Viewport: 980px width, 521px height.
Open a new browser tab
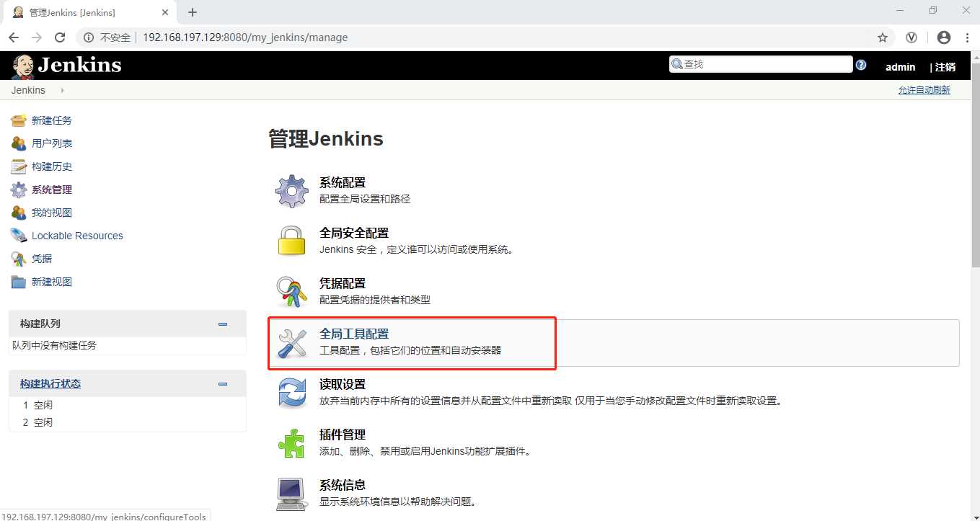(192, 12)
